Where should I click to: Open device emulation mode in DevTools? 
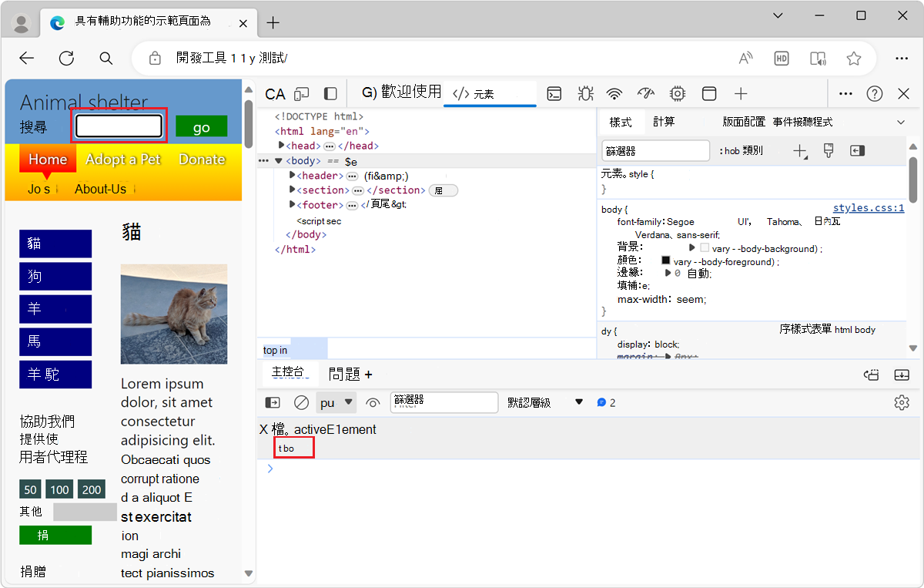(x=301, y=93)
